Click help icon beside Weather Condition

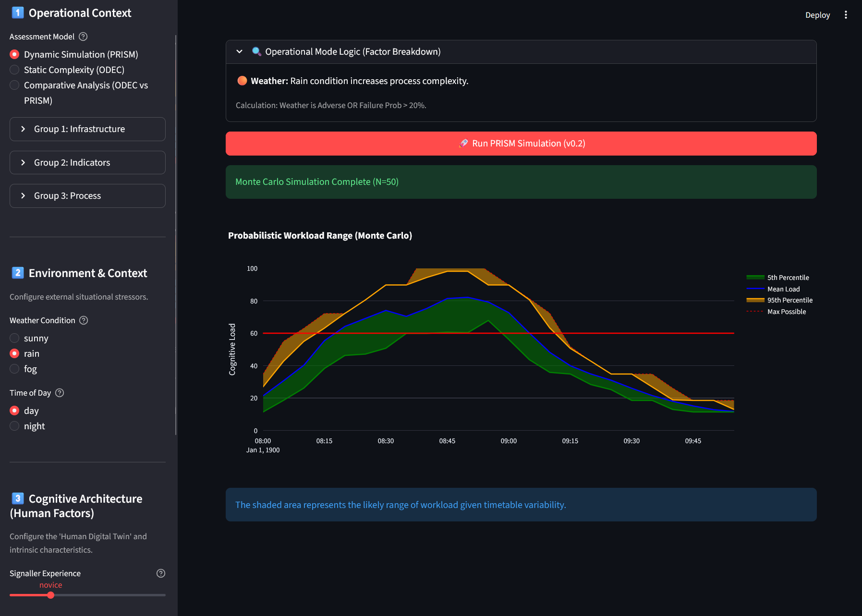84,320
